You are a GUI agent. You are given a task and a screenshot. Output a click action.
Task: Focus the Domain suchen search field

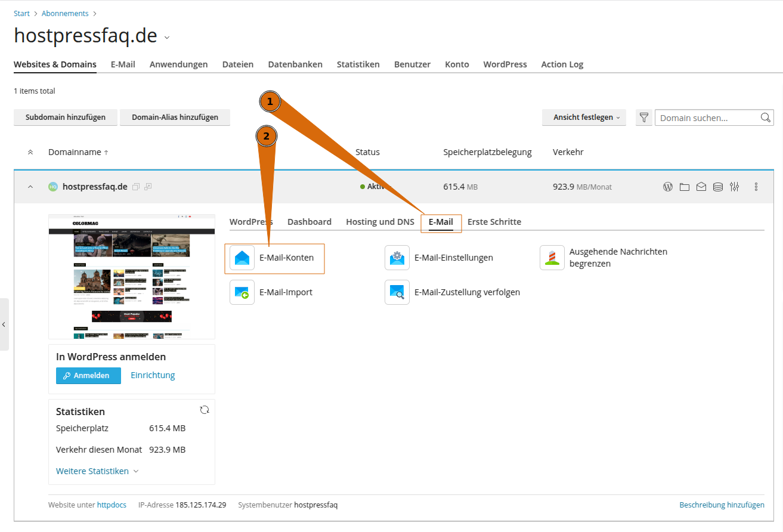[707, 117]
